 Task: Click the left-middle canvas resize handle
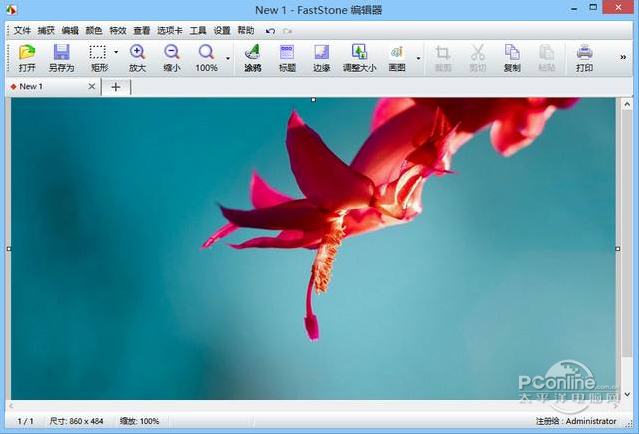point(9,249)
